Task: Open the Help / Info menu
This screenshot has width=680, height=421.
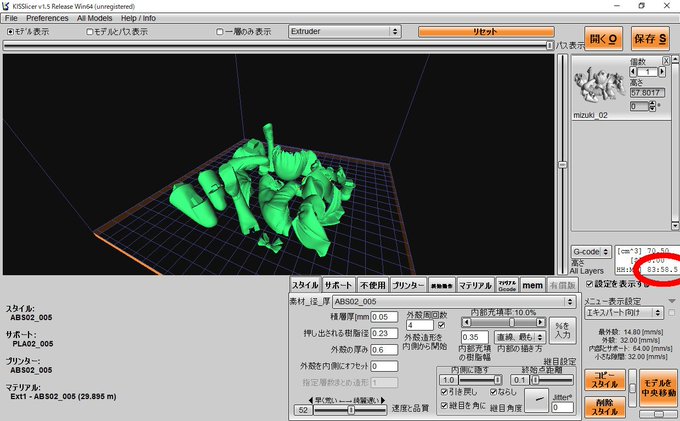Action: [x=138, y=18]
